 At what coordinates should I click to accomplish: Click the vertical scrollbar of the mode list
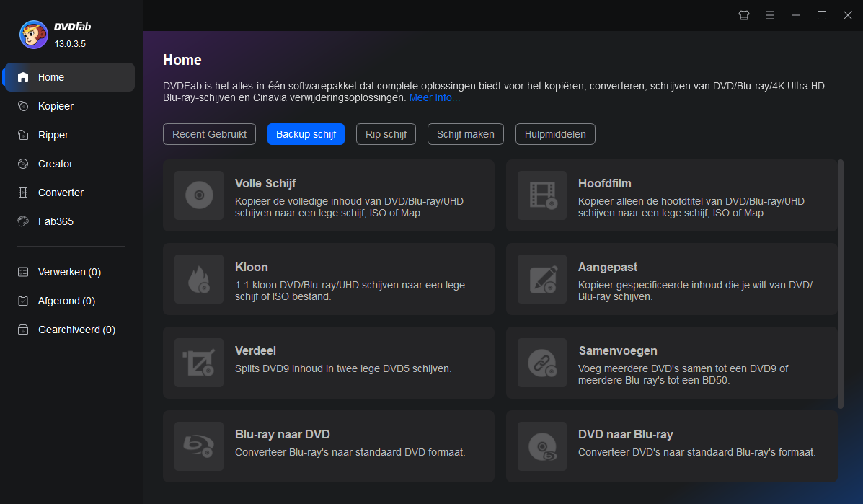pyautogui.click(x=841, y=284)
